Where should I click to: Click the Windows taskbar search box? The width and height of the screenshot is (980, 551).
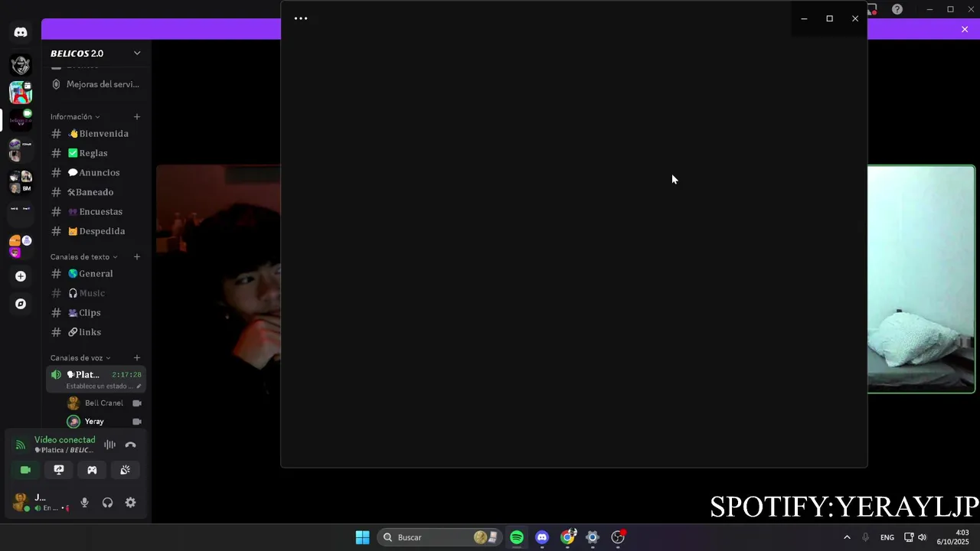tap(440, 537)
